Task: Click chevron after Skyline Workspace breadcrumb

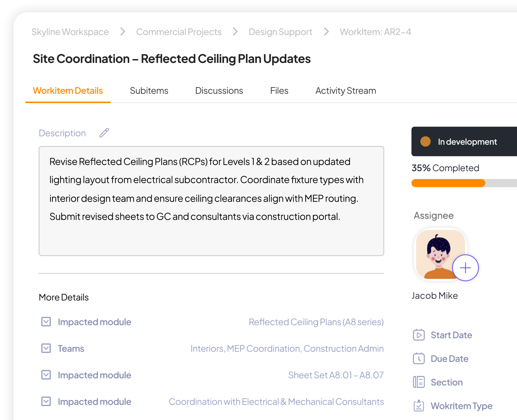Action: pos(122,32)
